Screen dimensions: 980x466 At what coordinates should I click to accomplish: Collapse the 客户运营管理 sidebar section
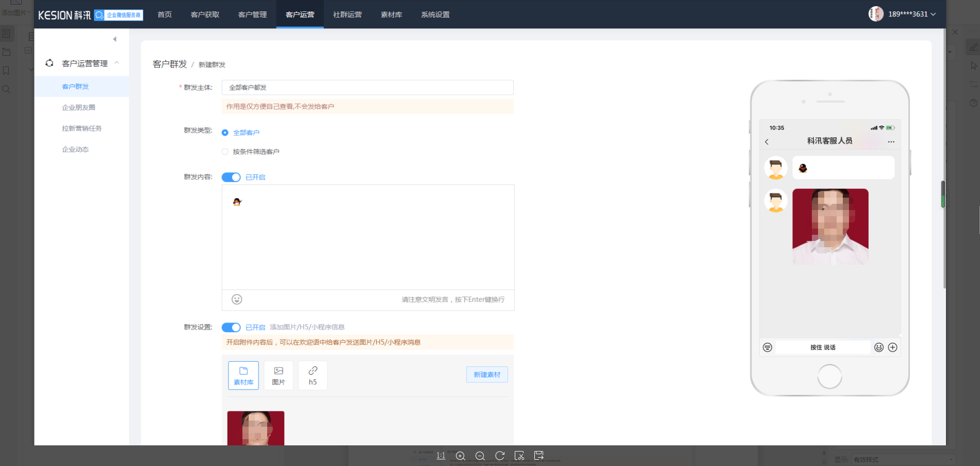point(117,63)
